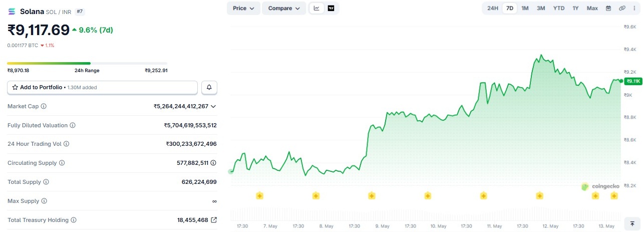The width and height of the screenshot is (644, 232).
Task: Open the Price dropdown
Action: [x=243, y=8]
